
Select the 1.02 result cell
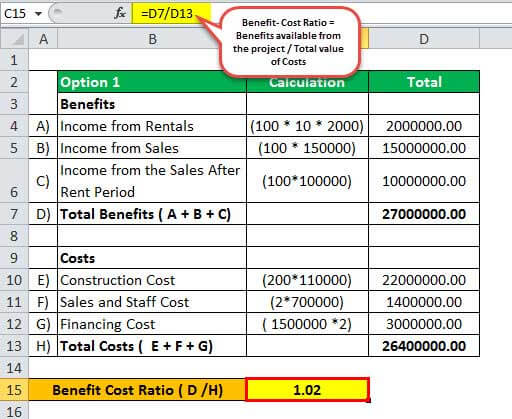pos(307,390)
